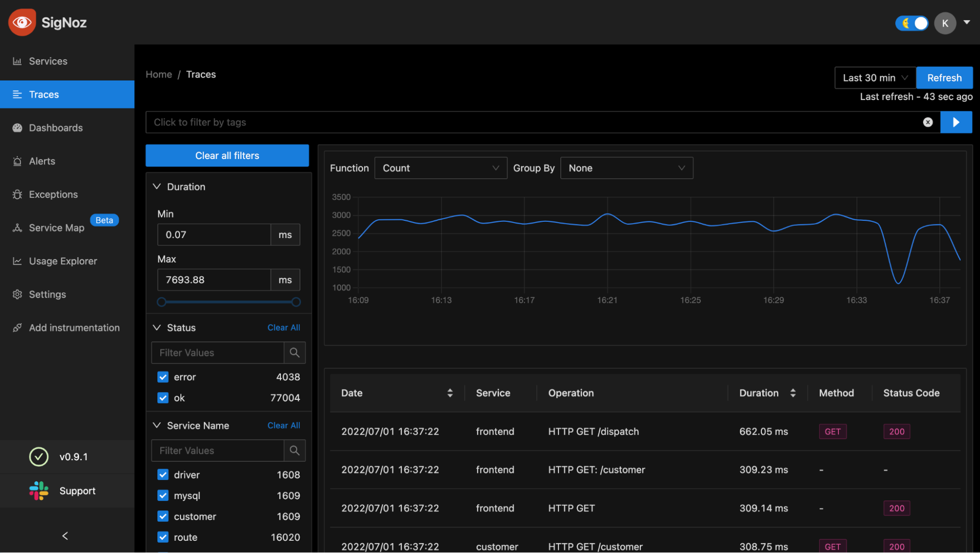Run the tag filter query play button
Screen dimensions: 980x553
point(956,122)
